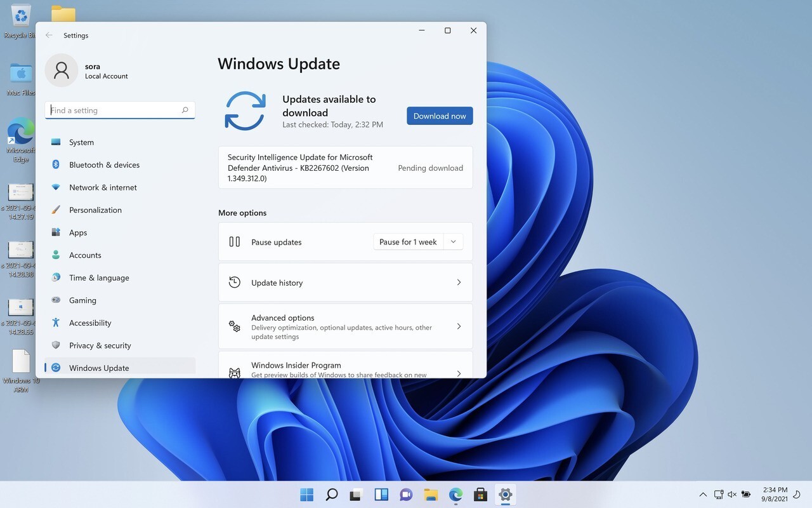Click the Bluetooth icon in the sidebar
This screenshot has width=812, height=508.
[56, 165]
